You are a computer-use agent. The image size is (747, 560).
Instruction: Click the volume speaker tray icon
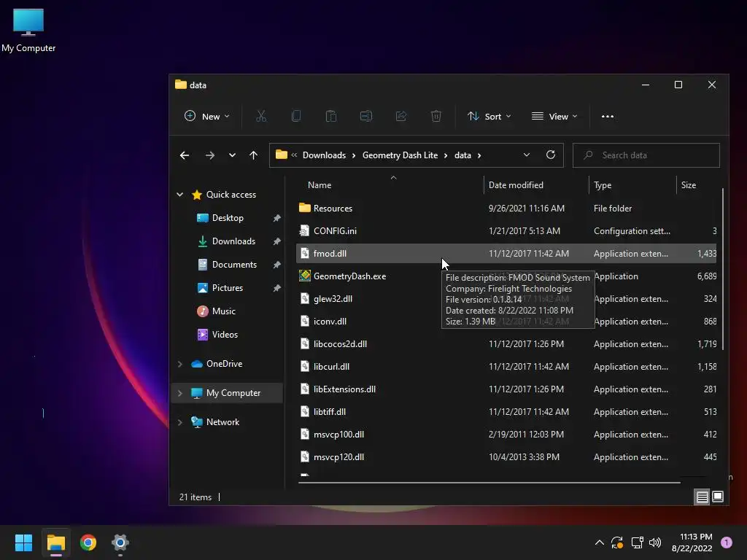click(x=655, y=542)
